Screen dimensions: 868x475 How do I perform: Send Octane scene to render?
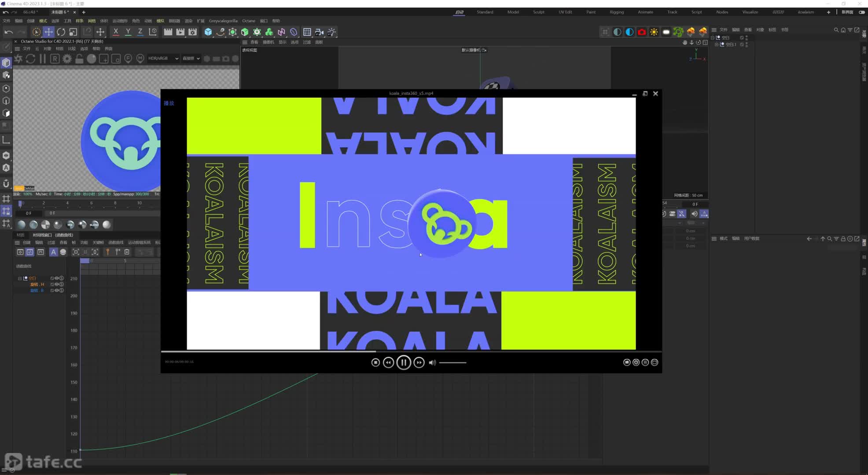click(18, 58)
